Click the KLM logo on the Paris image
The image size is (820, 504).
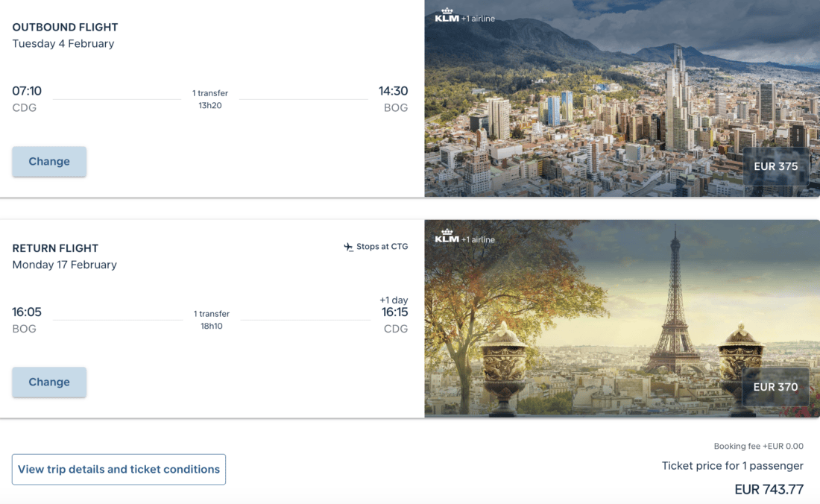pos(447,236)
